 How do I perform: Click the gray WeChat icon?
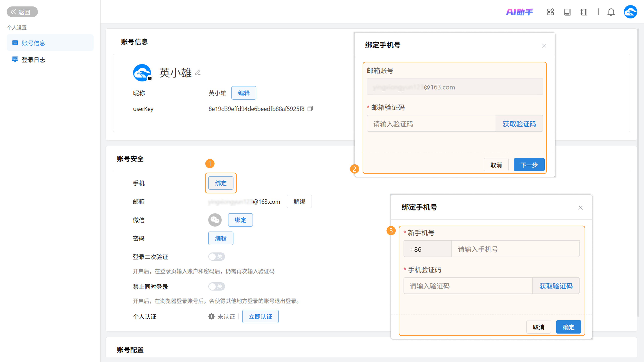point(215,220)
